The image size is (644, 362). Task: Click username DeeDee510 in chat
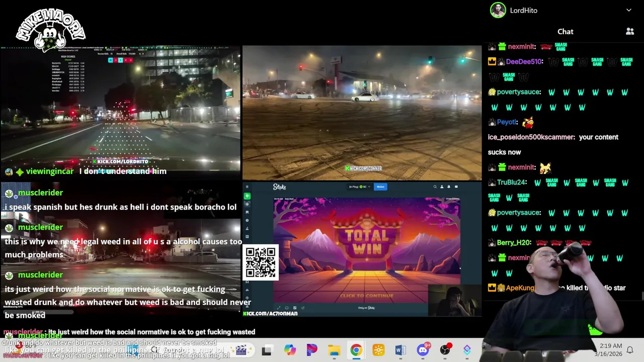(x=524, y=61)
